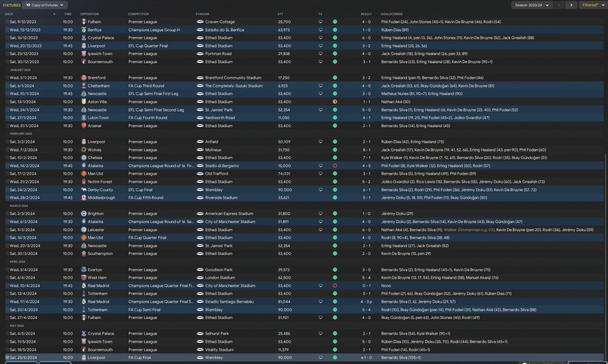Viewport: 608px width, 364px height.
Task: Open the Real Madrid link in the 17/4/2024 row
Action: [x=98, y=302]
